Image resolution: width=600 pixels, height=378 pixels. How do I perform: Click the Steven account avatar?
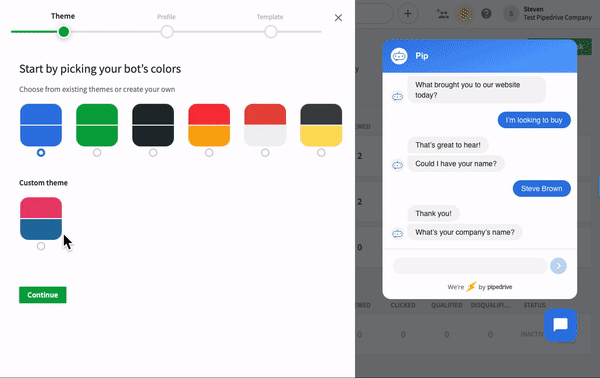pos(511,14)
